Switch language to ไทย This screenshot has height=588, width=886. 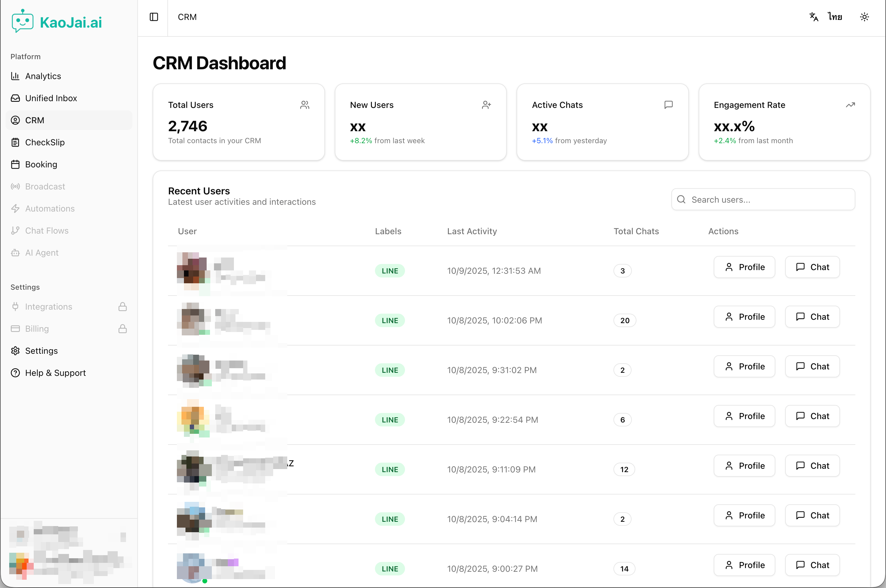click(834, 17)
